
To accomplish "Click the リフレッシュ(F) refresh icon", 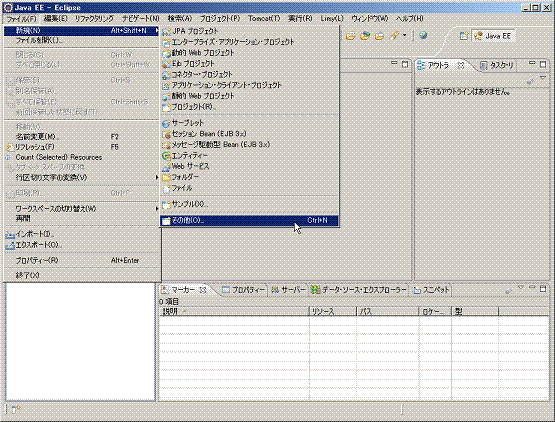I will coord(10,147).
